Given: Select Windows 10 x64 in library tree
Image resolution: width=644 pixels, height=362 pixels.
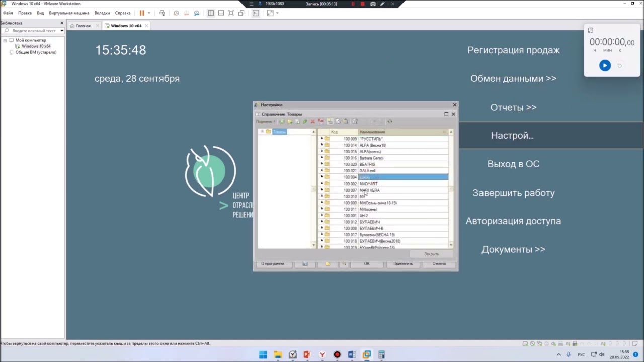Looking at the screenshot, I should coord(36,46).
